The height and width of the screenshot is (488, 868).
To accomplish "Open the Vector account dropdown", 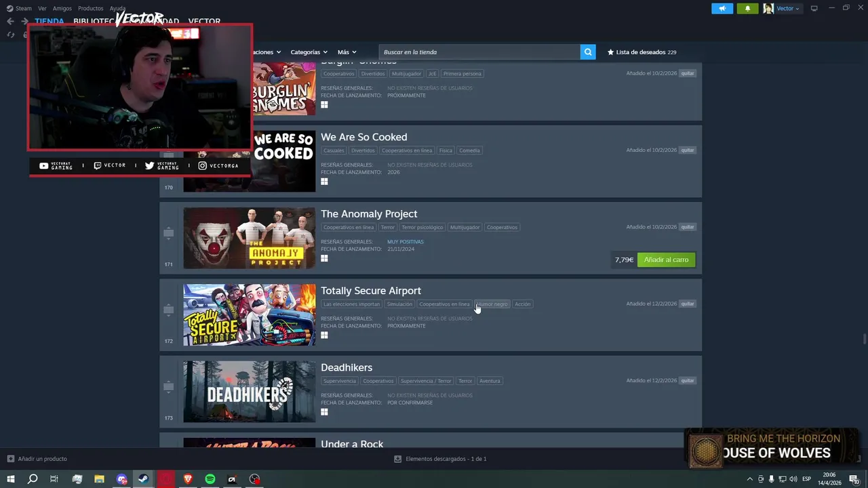I will (787, 8).
